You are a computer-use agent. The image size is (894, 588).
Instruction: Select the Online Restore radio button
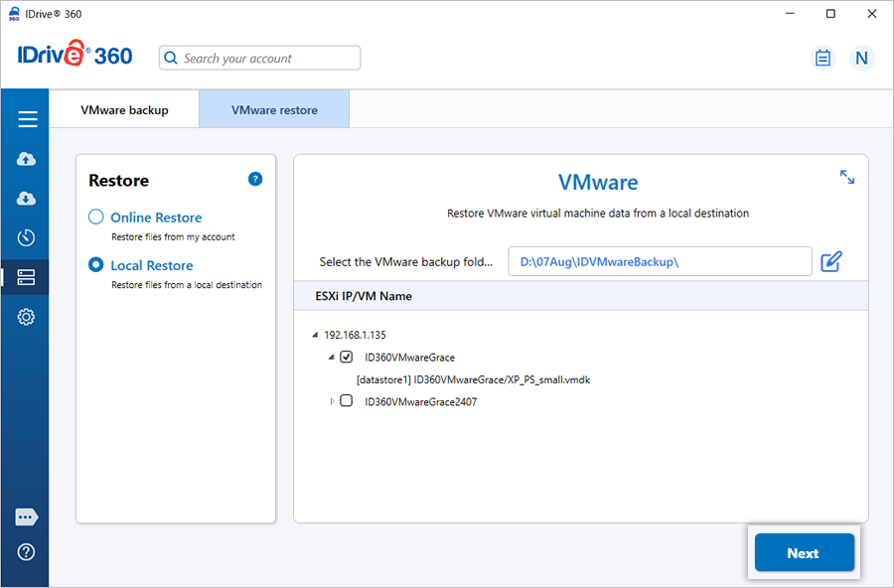click(x=95, y=217)
